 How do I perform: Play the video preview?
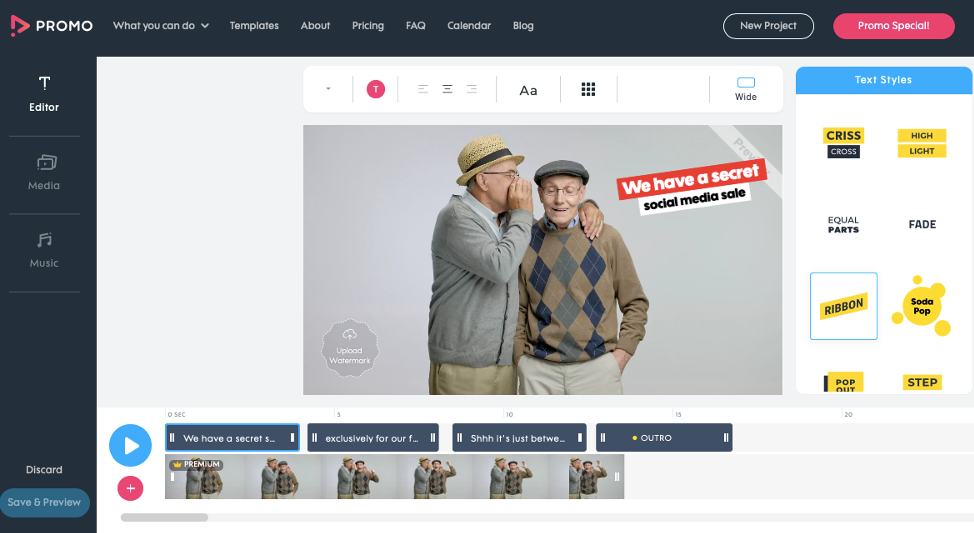point(130,445)
